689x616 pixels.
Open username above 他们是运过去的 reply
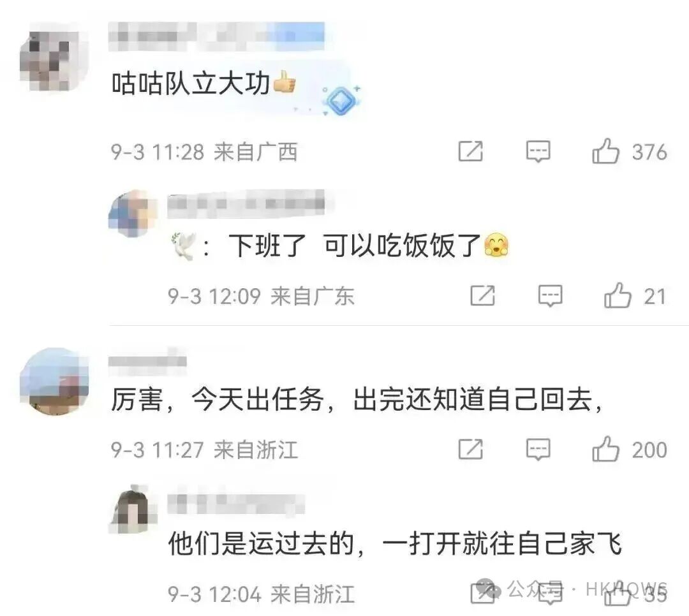coord(236,503)
